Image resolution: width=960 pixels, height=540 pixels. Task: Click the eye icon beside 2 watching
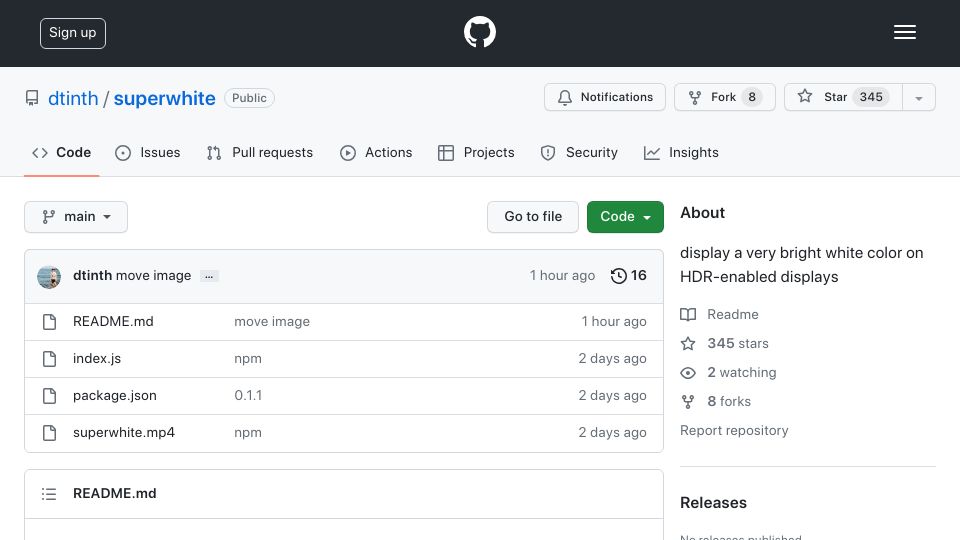tap(688, 373)
